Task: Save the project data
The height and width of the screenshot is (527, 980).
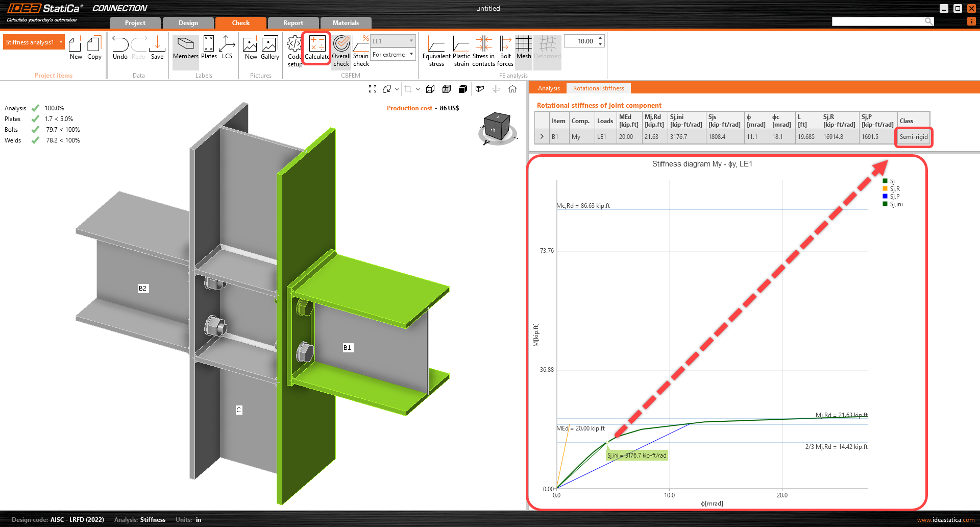Action: click(x=157, y=49)
